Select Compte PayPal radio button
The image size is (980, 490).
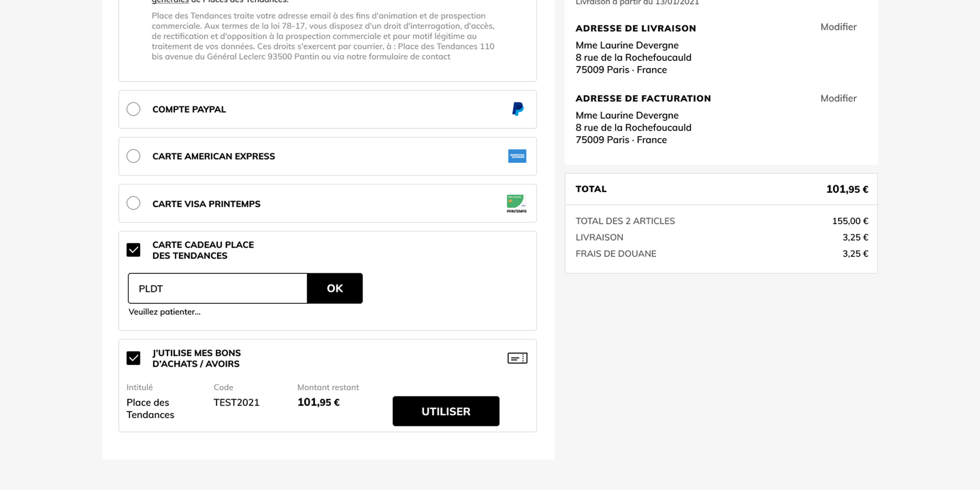[133, 109]
